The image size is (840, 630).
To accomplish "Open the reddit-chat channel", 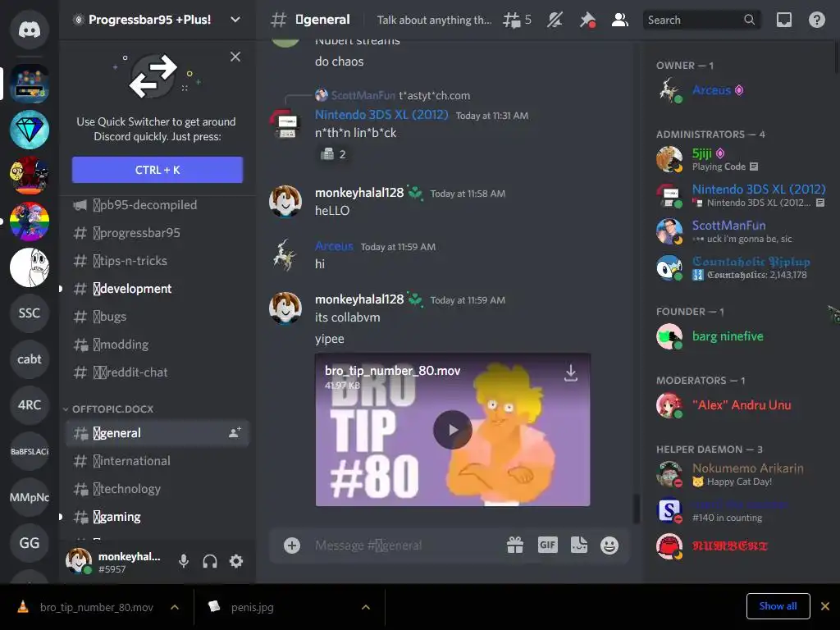I will click(x=157, y=372).
